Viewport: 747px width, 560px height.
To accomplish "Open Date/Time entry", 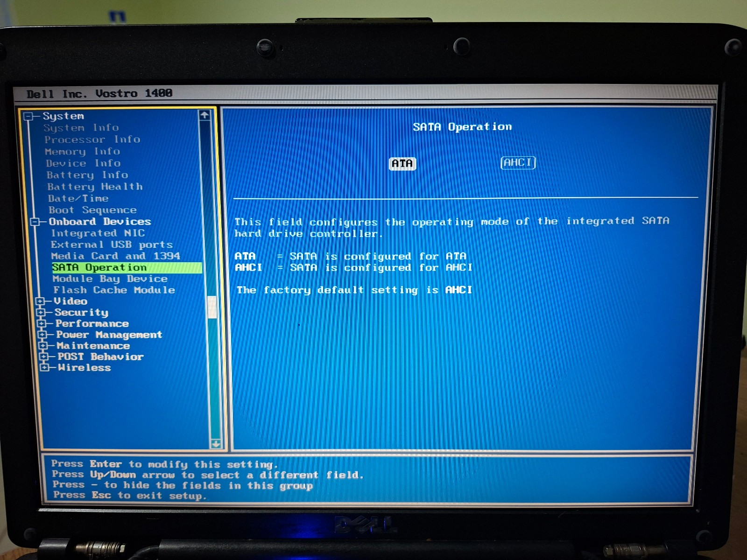I will tap(78, 198).
